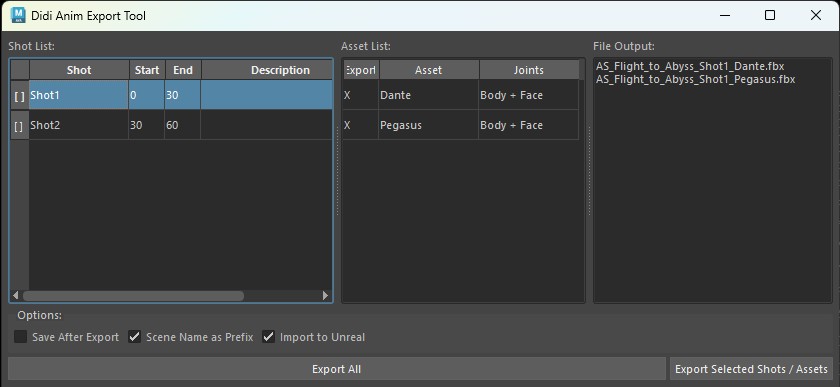The height and width of the screenshot is (387, 840).
Task: Click the Start column header
Action: (x=147, y=70)
